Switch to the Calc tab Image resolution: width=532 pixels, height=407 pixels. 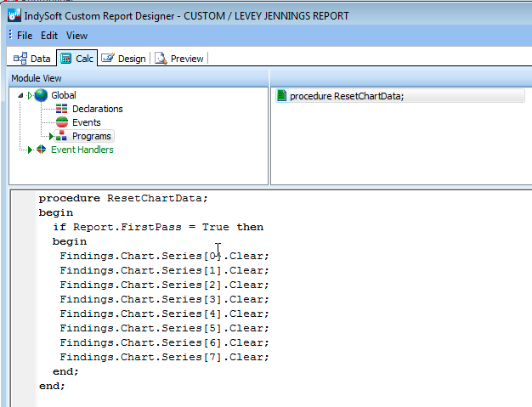coord(76,59)
